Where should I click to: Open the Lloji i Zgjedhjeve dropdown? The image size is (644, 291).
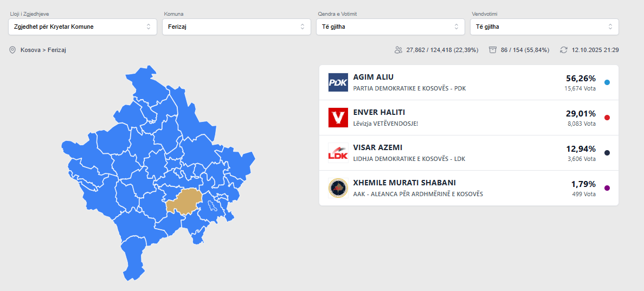coord(82,27)
